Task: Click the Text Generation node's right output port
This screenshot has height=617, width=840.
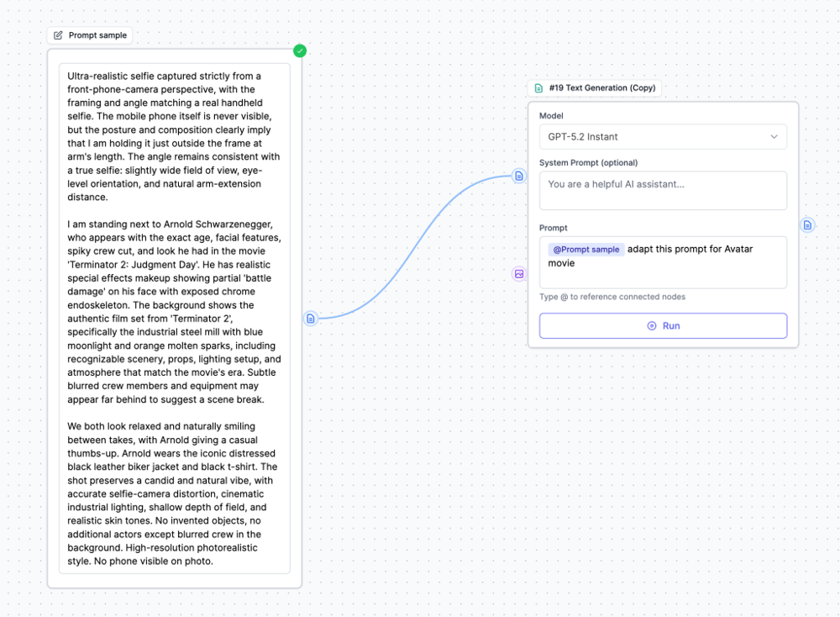Action: pyautogui.click(x=807, y=225)
